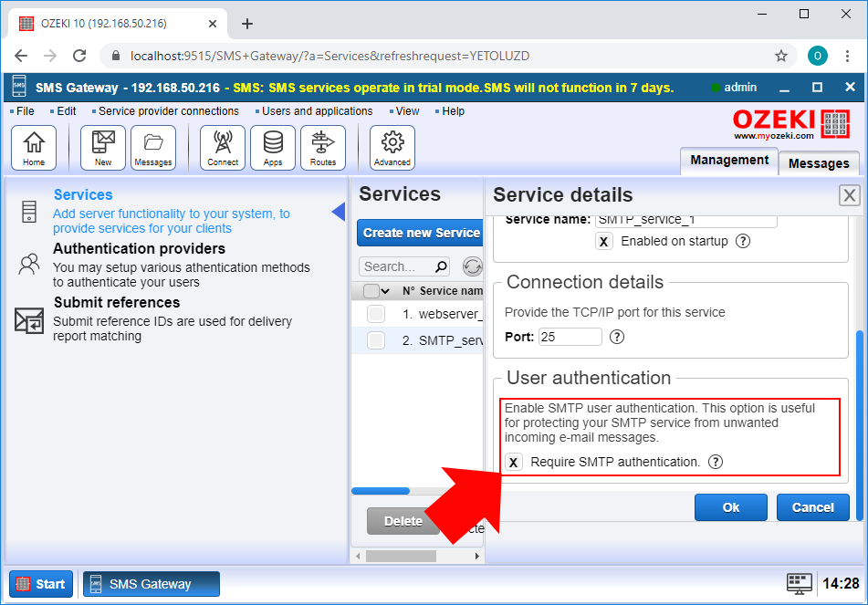Click the Services server icon in left panel
Screen dimensions: 868x605
[29, 212]
